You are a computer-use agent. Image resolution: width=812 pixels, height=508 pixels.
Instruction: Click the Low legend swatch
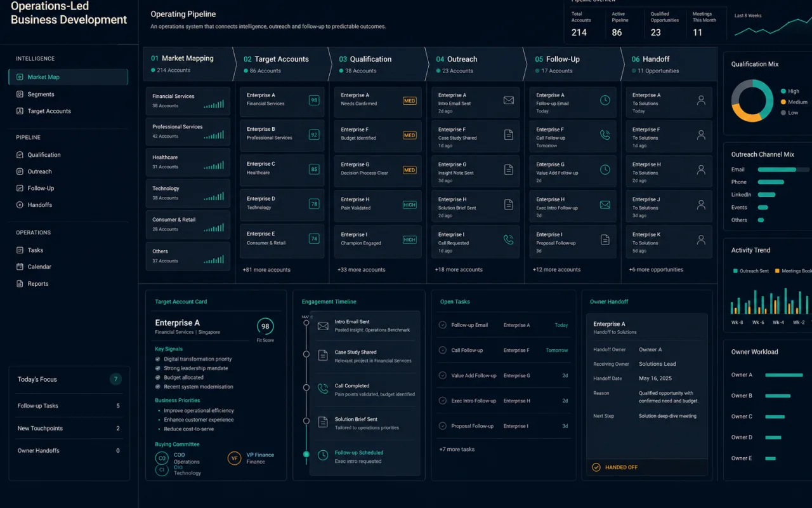coord(783,113)
